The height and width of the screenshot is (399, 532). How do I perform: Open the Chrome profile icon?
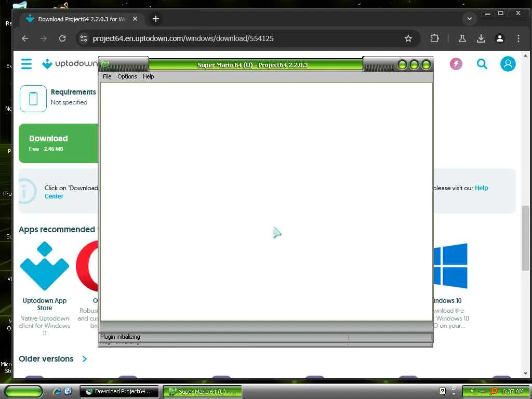pos(499,38)
